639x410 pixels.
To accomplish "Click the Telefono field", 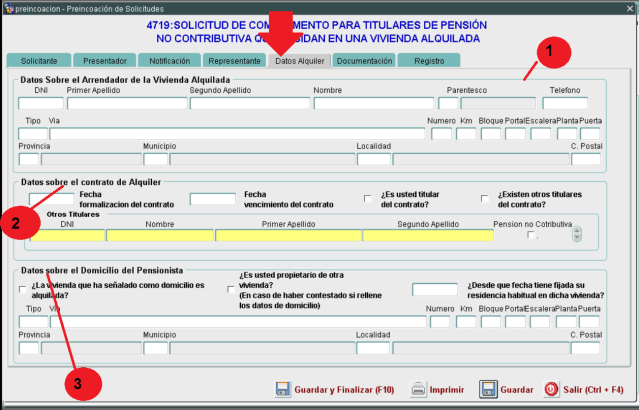I will pos(565,103).
